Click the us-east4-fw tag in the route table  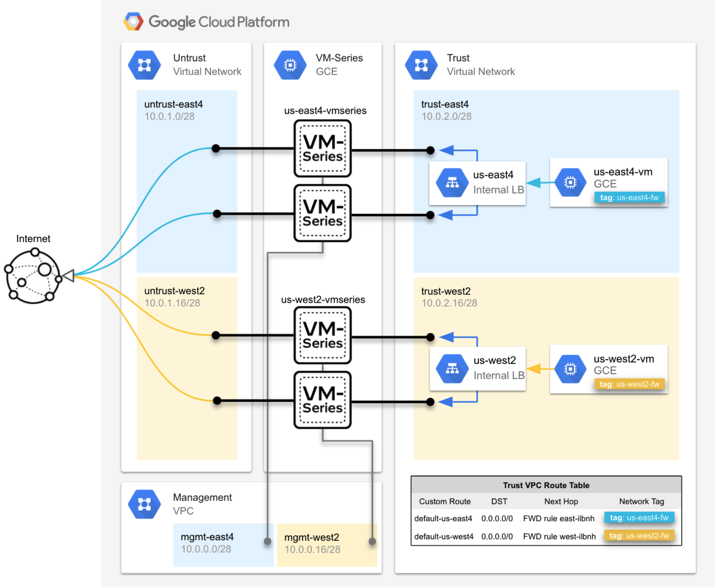pyautogui.click(x=639, y=518)
